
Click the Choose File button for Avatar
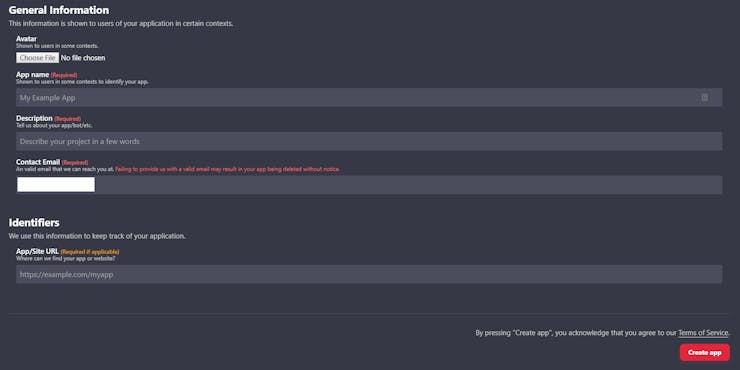37,58
